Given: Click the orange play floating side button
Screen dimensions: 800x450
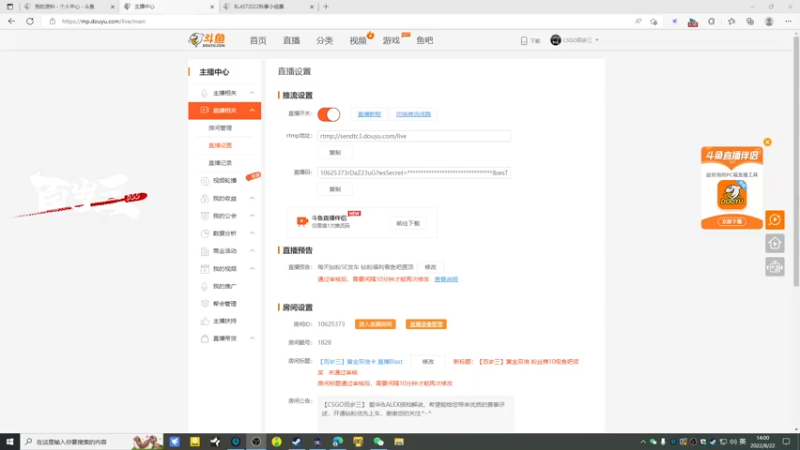Looking at the screenshot, I should tap(774, 220).
